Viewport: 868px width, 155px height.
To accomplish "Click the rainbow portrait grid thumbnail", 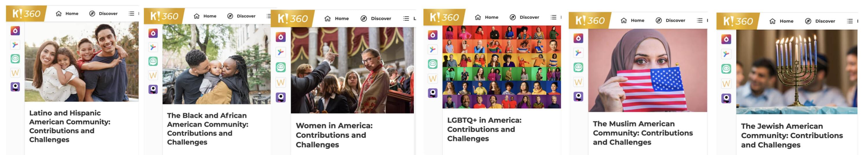I will 501,67.
